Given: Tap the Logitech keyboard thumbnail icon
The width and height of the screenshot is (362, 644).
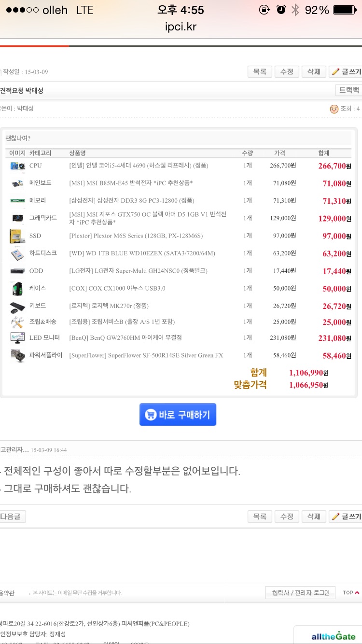Looking at the screenshot, I should coord(17,306).
